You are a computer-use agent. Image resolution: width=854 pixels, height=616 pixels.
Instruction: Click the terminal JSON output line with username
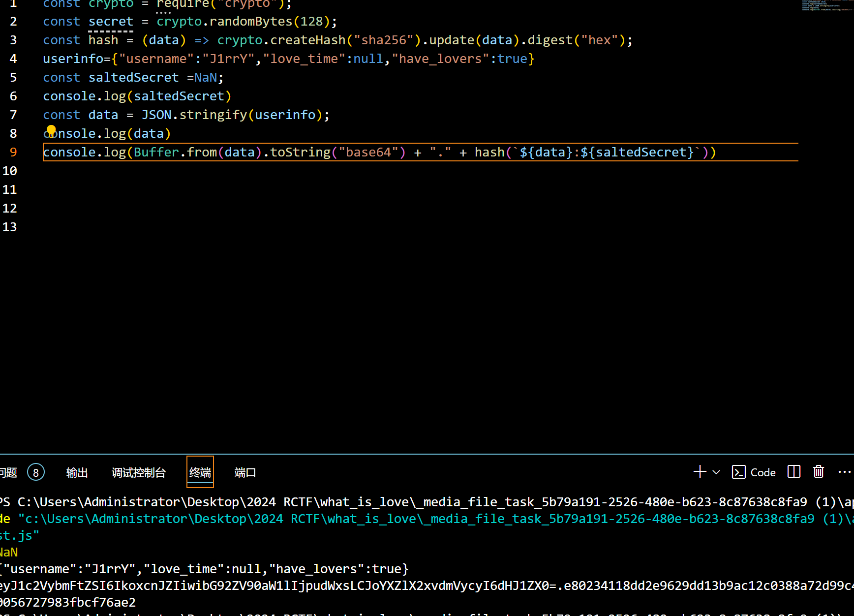pyautogui.click(x=204, y=569)
